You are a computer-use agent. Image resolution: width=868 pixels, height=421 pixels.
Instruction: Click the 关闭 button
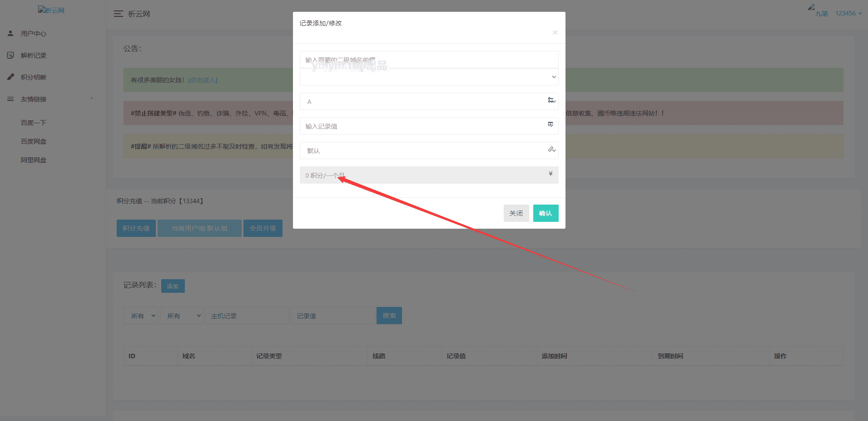click(x=516, y=213)
